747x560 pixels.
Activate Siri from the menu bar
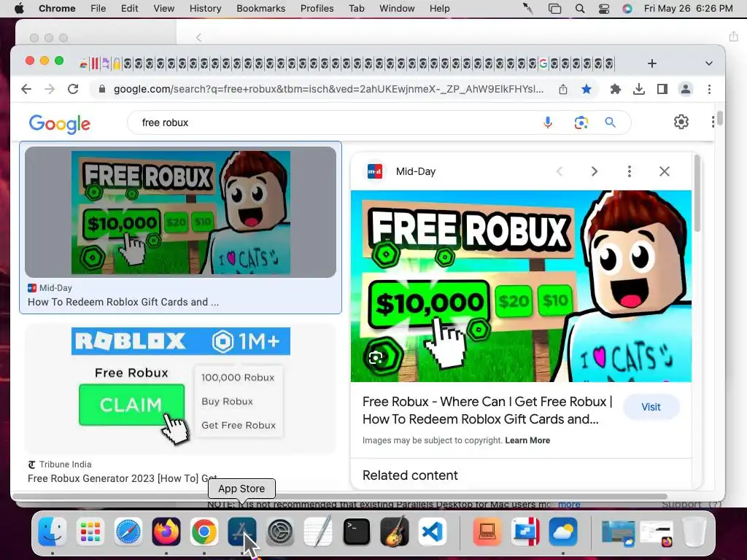click(x=627, y=9)
